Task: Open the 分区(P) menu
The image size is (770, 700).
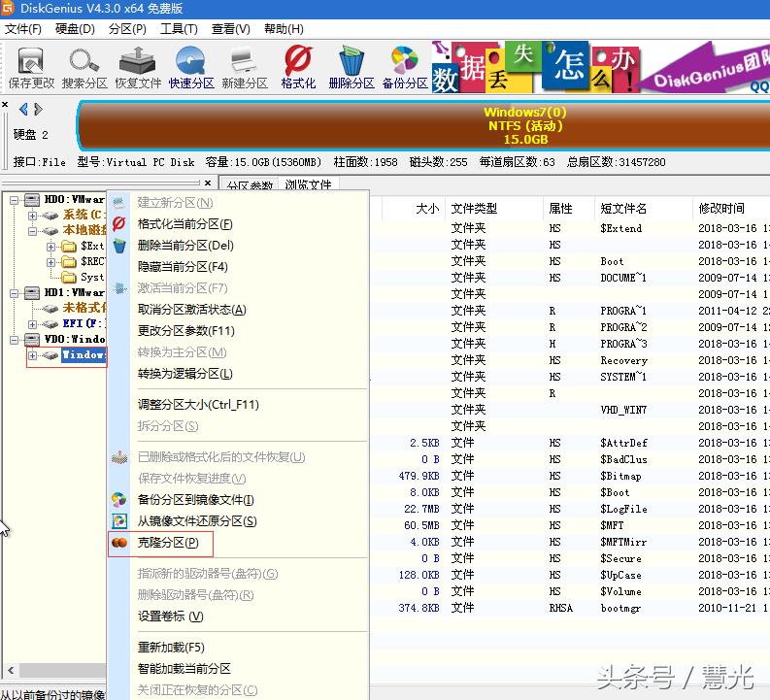Action: (x=127, y=29)
